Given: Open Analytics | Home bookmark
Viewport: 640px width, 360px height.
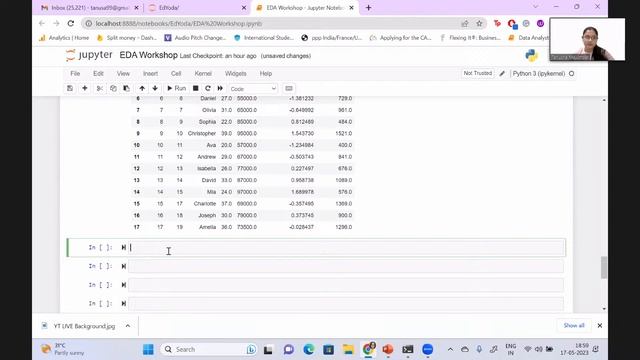Looking at the screenshot, I should [64, 38].
